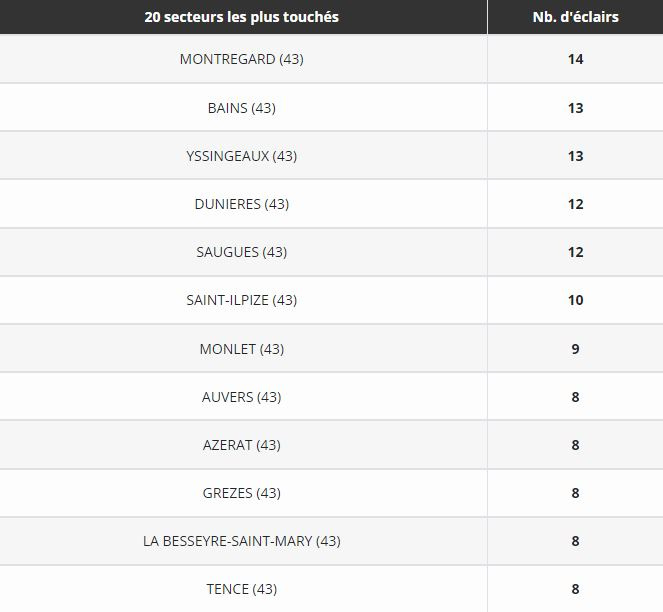Viewport: 663px width, 612px height.
Task: Select the YSSINGEAUX (43) sector
Action: click(241, 156)
